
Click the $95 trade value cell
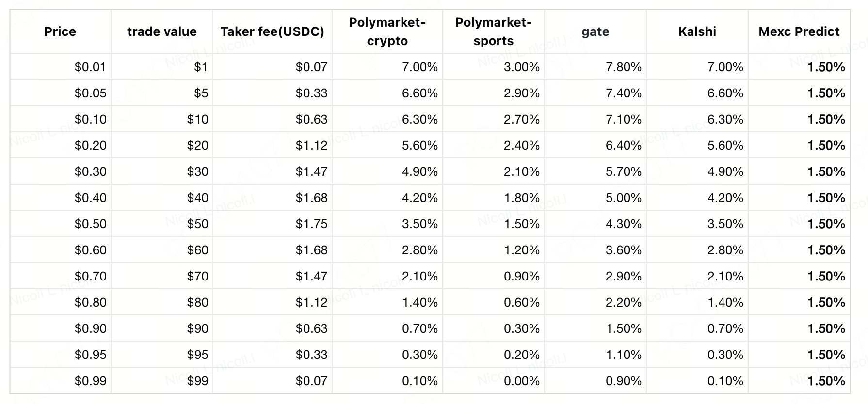pyautogui.click(x=162, y=355)
